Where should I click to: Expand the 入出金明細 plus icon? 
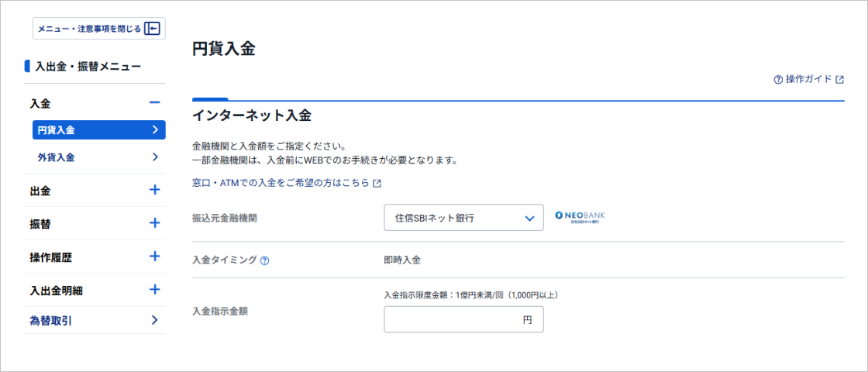[x=154, y=290]
